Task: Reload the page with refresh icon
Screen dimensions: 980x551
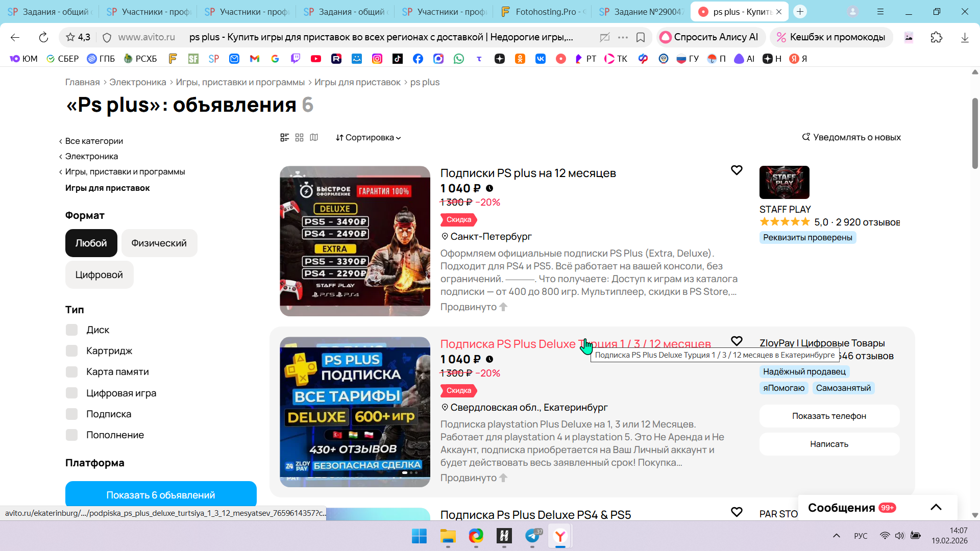Action: [43, 37]
